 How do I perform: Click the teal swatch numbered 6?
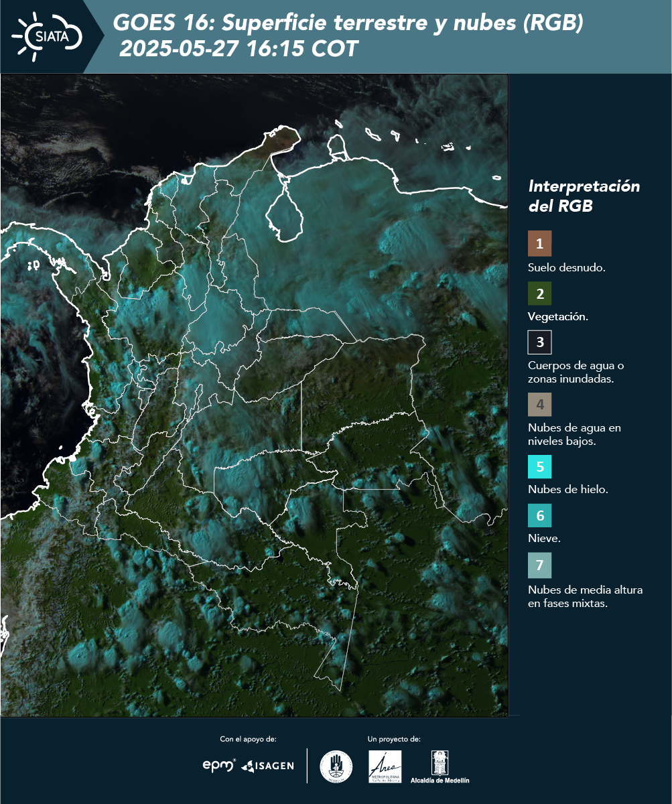539,516
